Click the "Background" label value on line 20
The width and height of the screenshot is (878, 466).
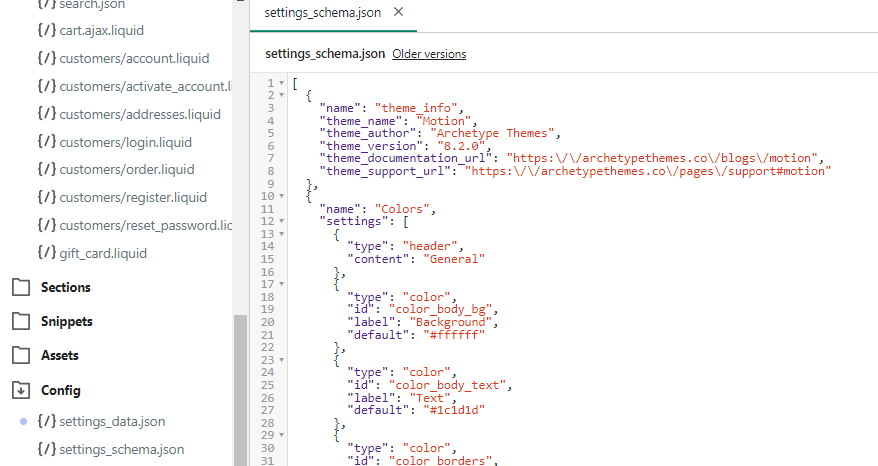click(x=451, y=322)
